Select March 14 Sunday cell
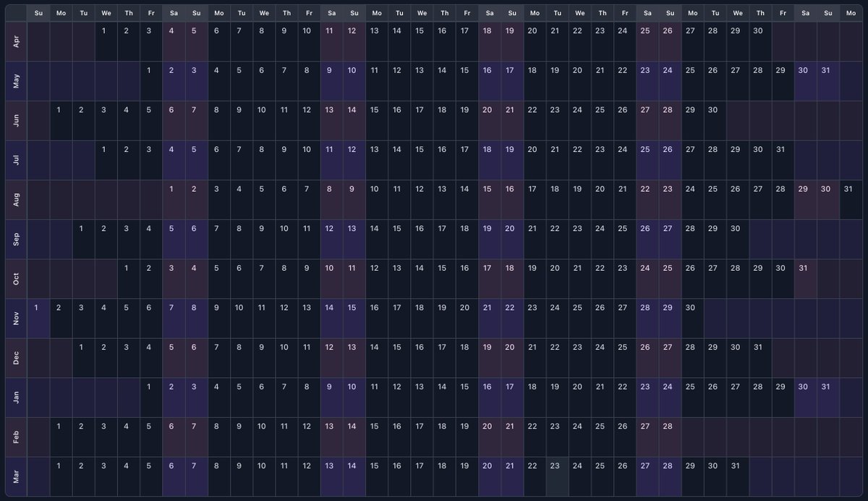 354,476
